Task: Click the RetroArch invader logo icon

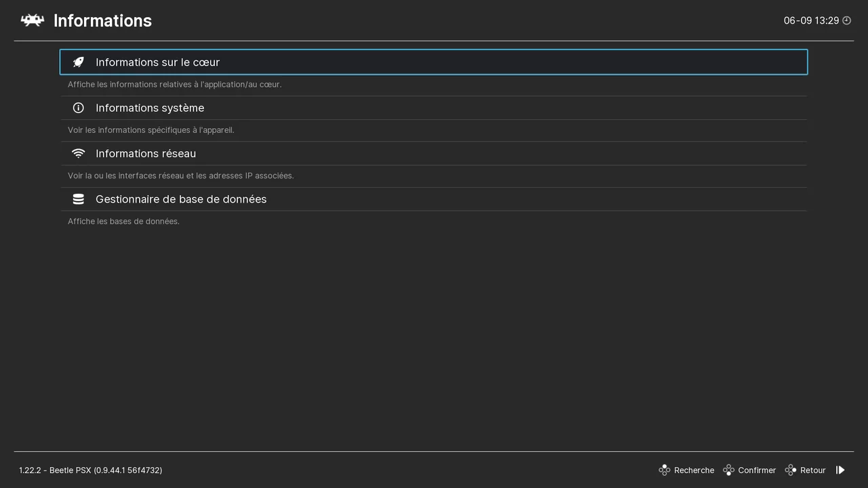Action: 32,20
